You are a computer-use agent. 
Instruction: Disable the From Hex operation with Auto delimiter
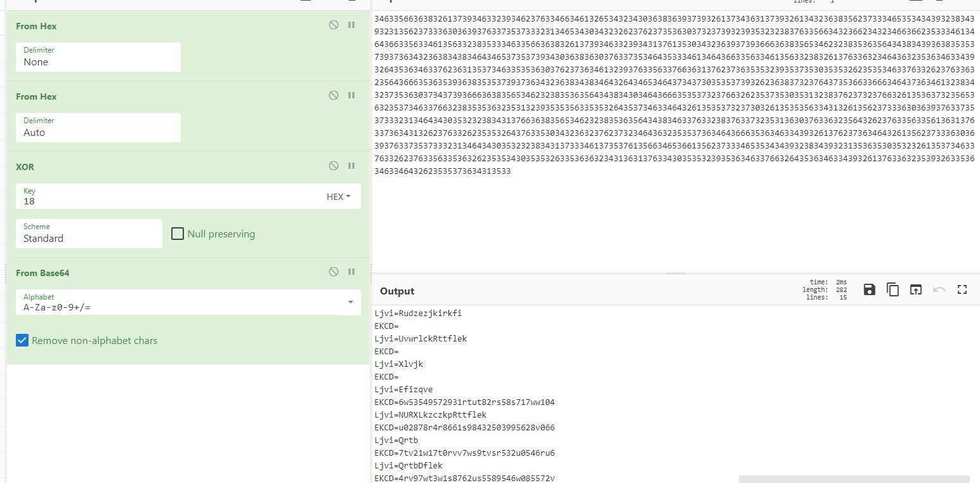(x=334, y=96)
